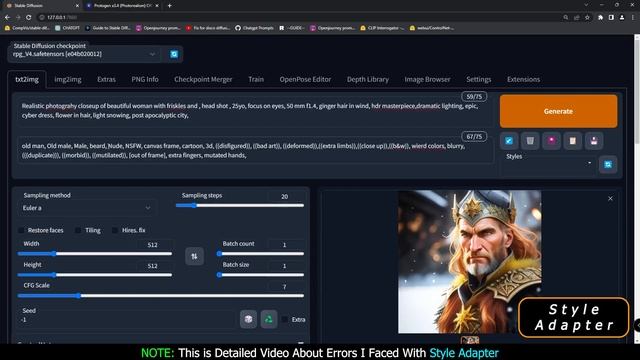The image size is (640, 360).
Task: Bookmark this page with the star icon
Action: click(587, 18)
